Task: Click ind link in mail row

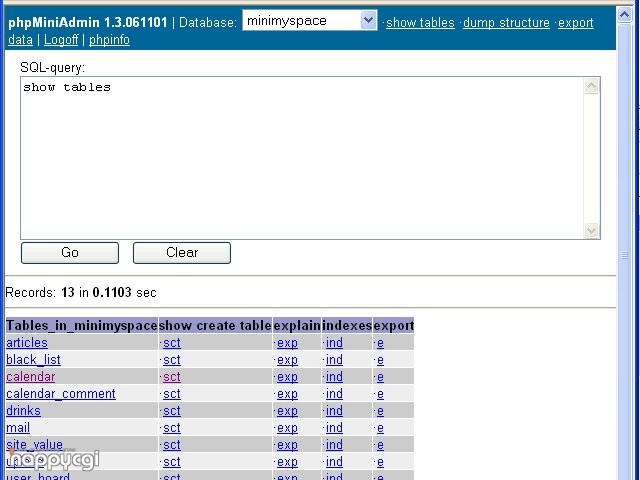Action: point(334,428)
